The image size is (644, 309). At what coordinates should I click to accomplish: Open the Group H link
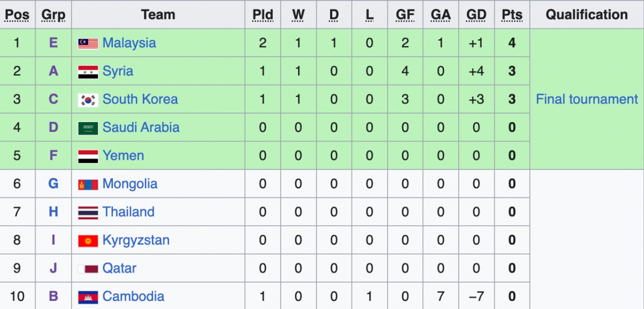click(x=53, y=212)
